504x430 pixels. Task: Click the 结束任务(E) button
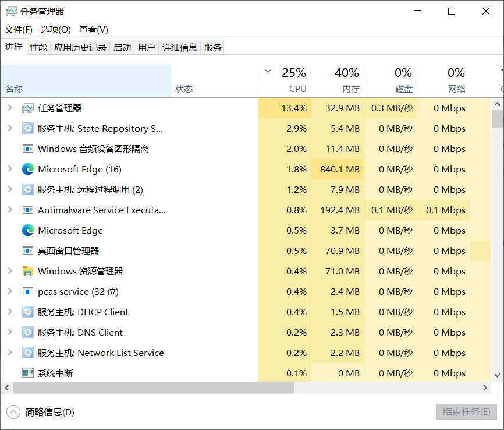click(466, 412)
